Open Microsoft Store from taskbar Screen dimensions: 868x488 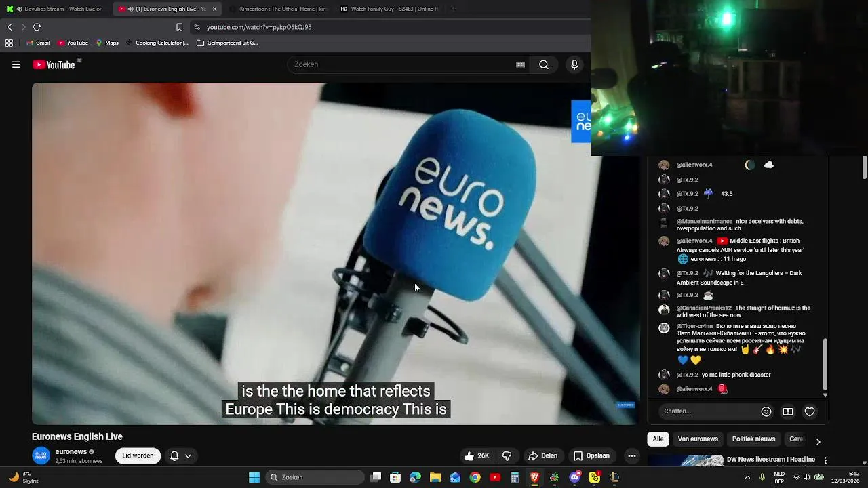click(x=395, y=477)
